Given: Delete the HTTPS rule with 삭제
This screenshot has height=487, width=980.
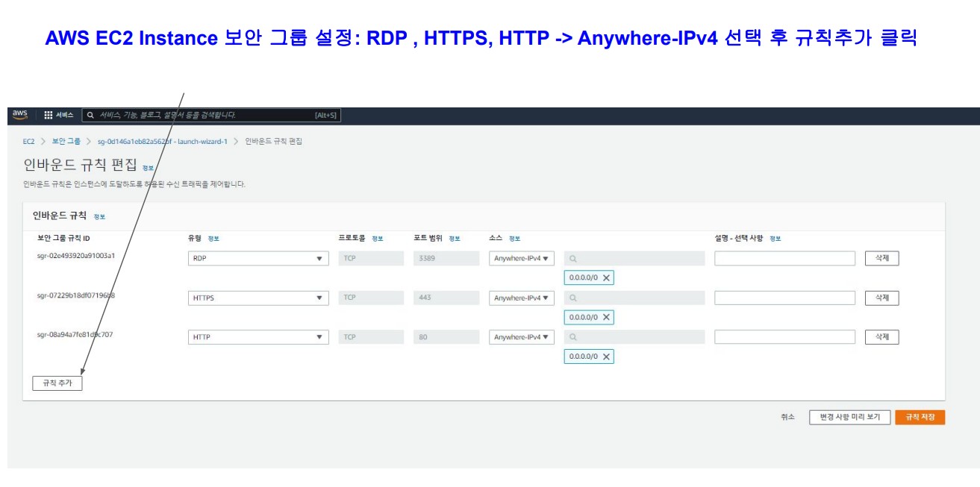Looking at the screenshot, I should click(882, 298).
